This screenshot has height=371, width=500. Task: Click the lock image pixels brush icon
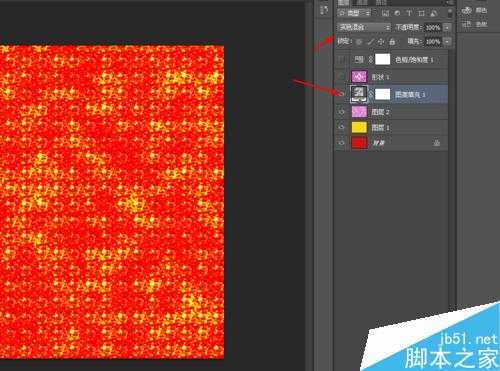tap(370, 42)
